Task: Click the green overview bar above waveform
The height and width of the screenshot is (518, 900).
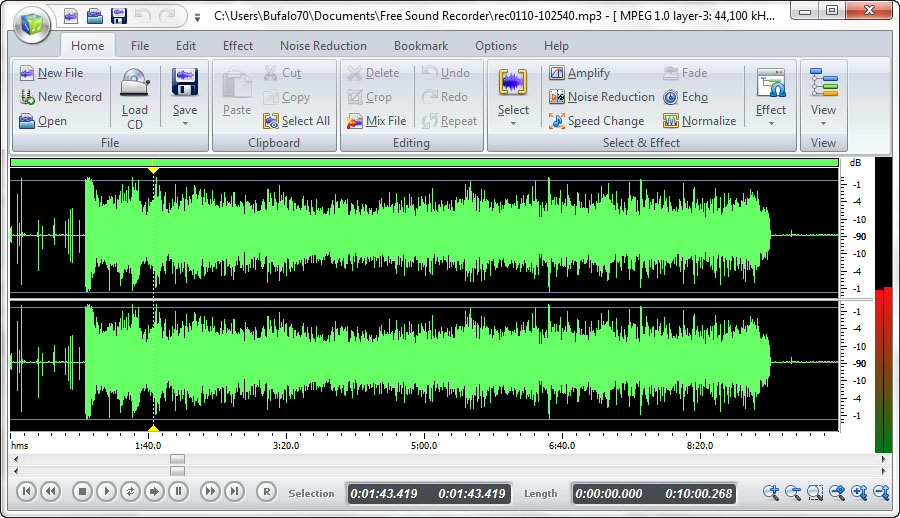Action: (424, 163)
